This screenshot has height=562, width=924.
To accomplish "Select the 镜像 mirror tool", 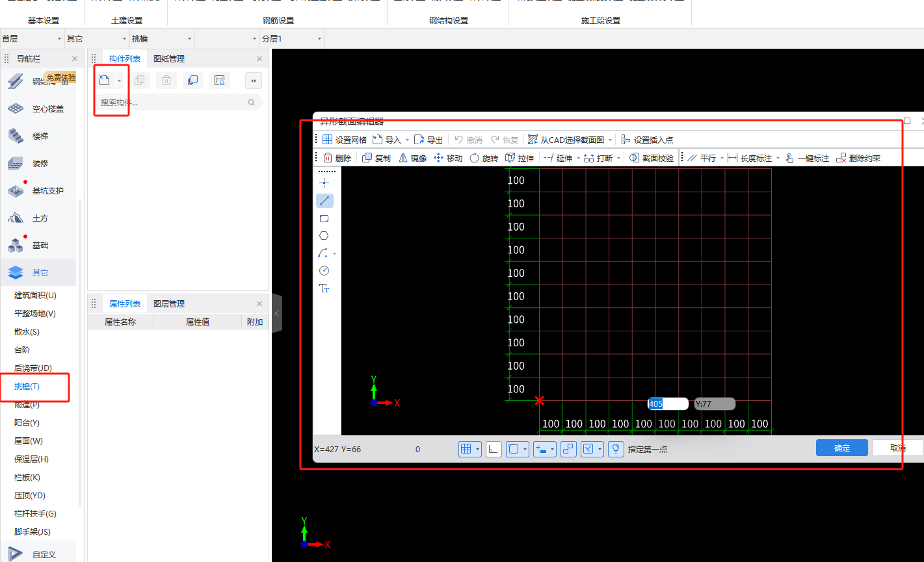I will click(x=412, y=158).
